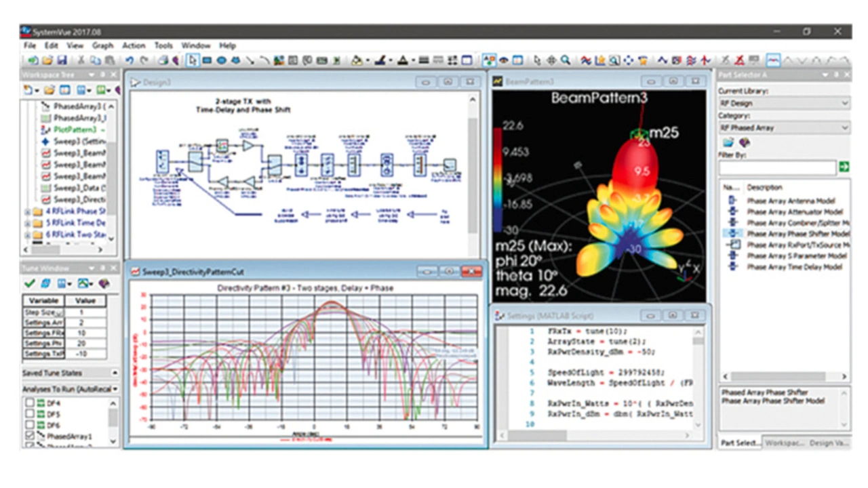Click the pan crosshair tool icon

click(x=551, y=60)
